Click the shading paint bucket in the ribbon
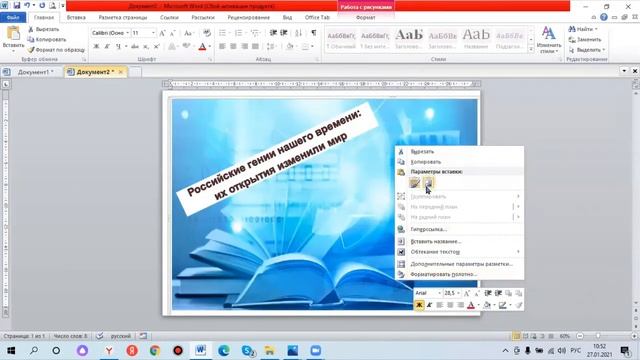The image size is (640, 360). (x=290, y=47)
